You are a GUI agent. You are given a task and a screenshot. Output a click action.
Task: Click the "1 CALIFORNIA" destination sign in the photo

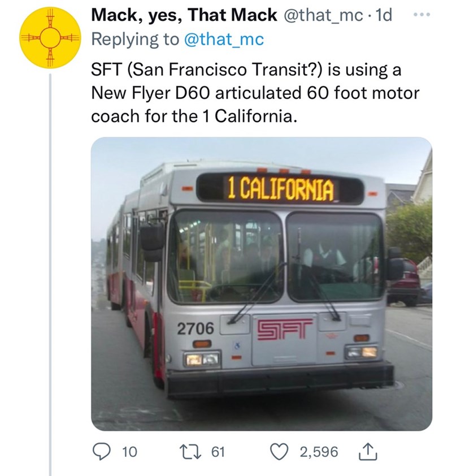(x=280, y=188)
